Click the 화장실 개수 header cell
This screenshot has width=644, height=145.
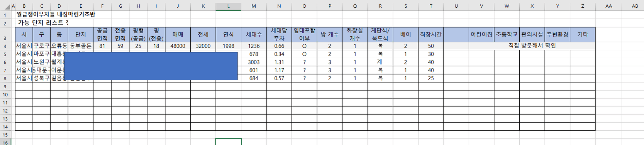[355, 34]
